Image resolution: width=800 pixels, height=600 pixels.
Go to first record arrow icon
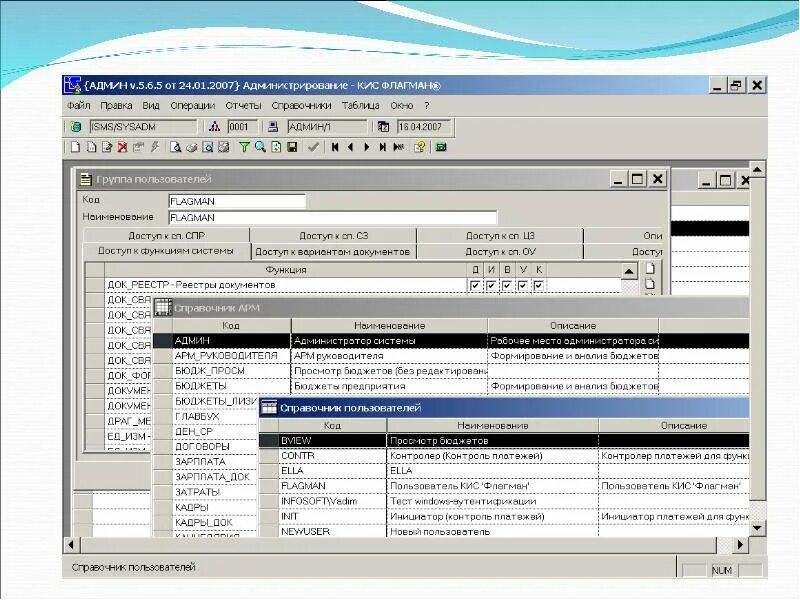tap(335, 147)
